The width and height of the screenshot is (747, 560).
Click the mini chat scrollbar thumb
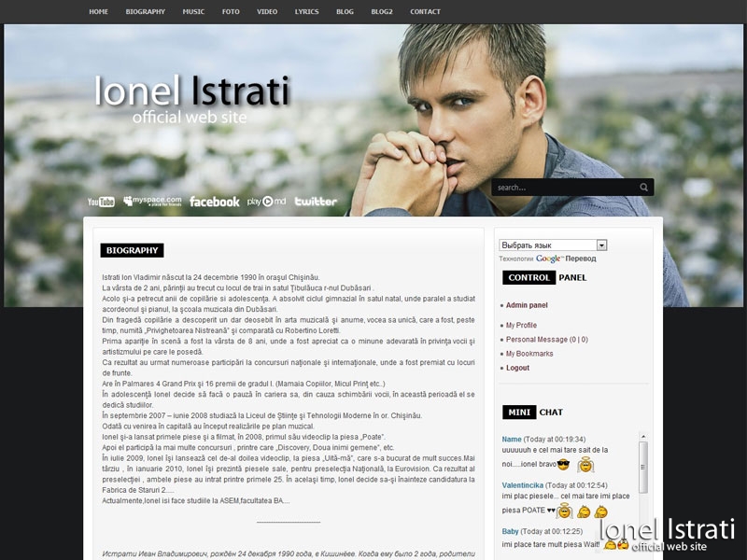[643, 468]
